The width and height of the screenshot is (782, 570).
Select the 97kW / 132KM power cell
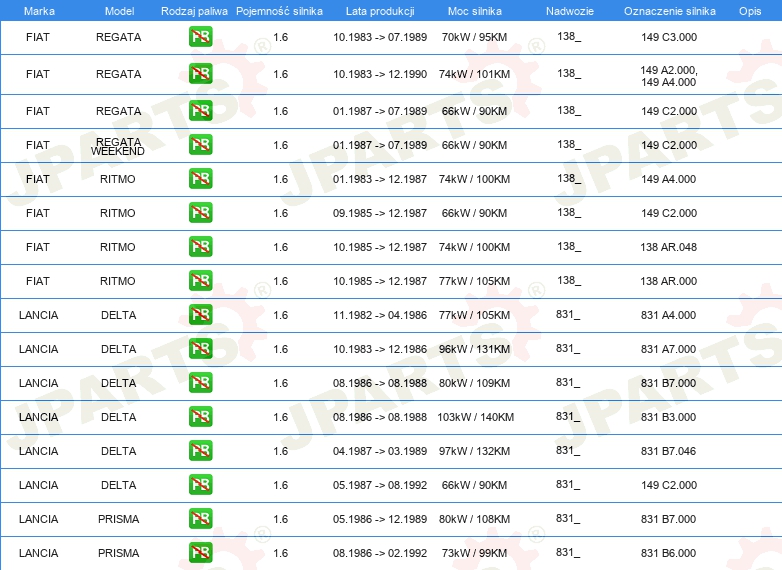[474, 450]
